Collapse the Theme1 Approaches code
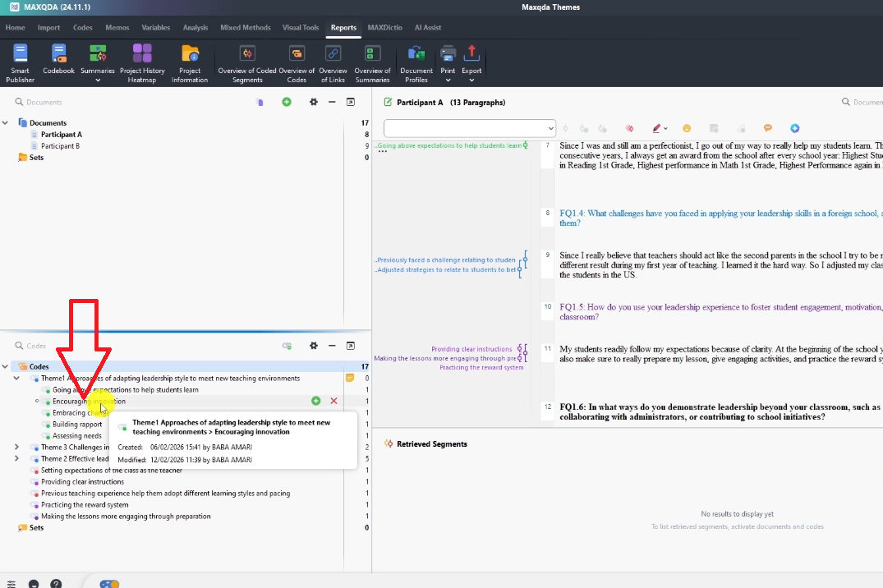The image size is (883, 588). (x=16, y=379)
